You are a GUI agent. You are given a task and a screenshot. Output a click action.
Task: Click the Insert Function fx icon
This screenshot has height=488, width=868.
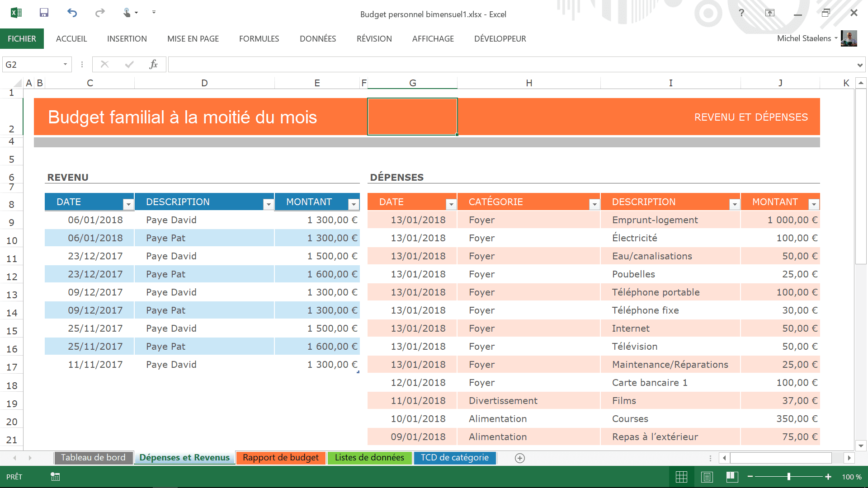(153, 64)
